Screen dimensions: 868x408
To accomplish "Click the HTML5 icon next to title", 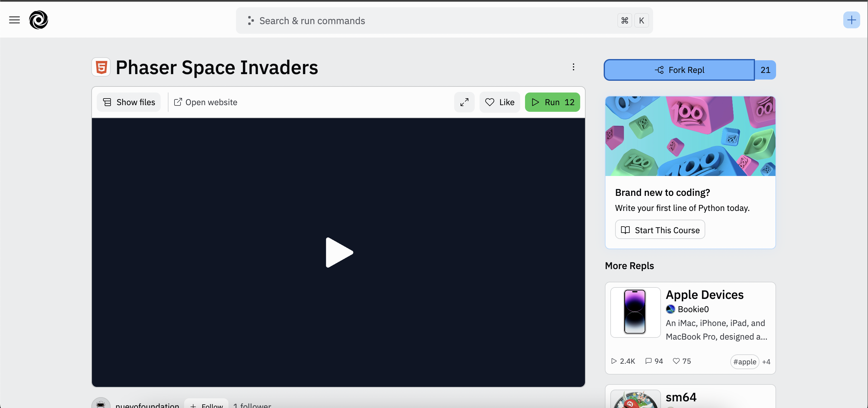I will [x=101, y=67].
